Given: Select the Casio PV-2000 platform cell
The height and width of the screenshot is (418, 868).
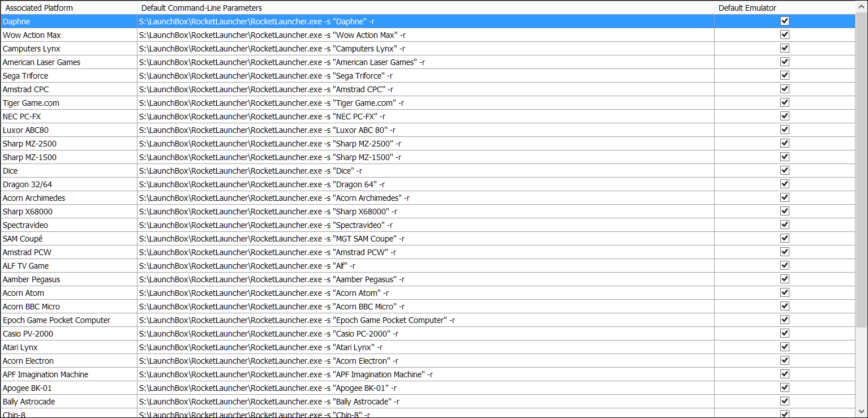Looking at the screenshot, I should pyautogui.click(x=68, y=334).
